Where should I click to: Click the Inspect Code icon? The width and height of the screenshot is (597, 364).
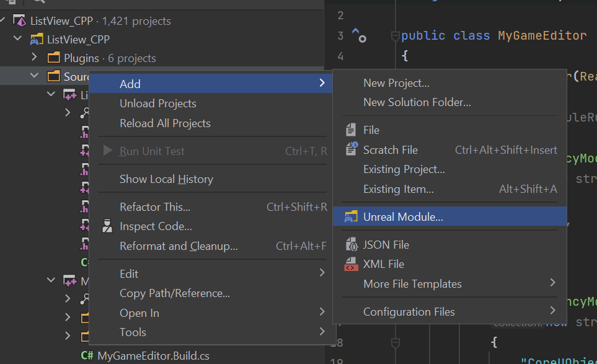point(107,226)
